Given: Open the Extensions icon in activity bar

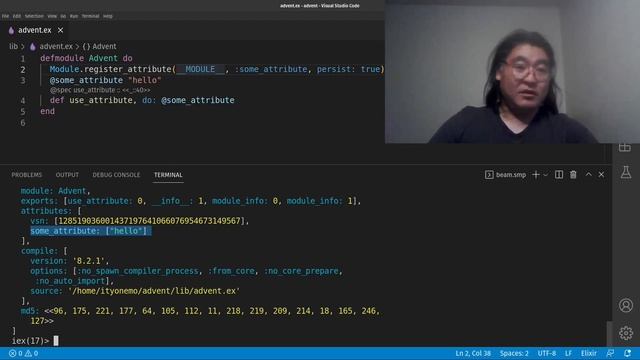Looking at the screenshot, I should tap(625, 148).
